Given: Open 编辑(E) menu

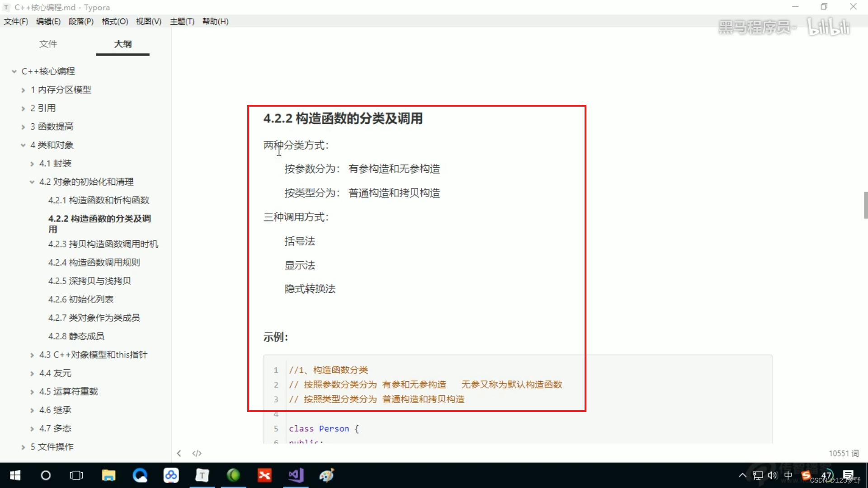Looking at the screenshot, I should (x=48, y=21).
